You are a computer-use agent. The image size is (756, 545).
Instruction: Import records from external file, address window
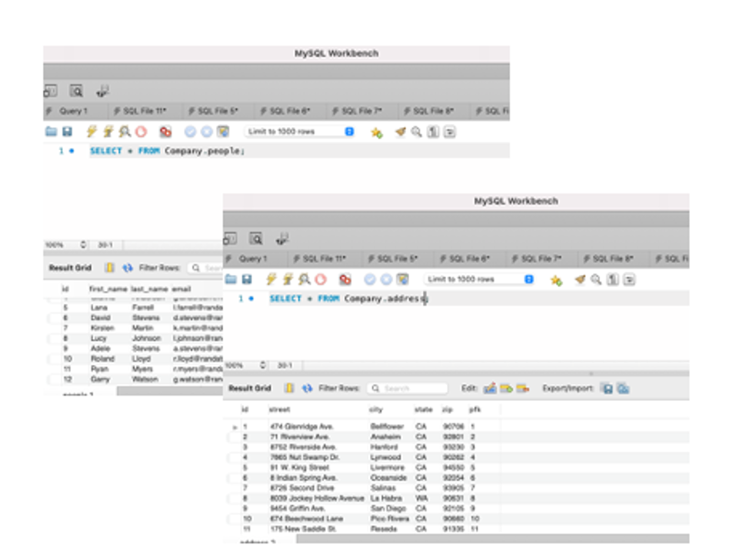coord(624,388)
